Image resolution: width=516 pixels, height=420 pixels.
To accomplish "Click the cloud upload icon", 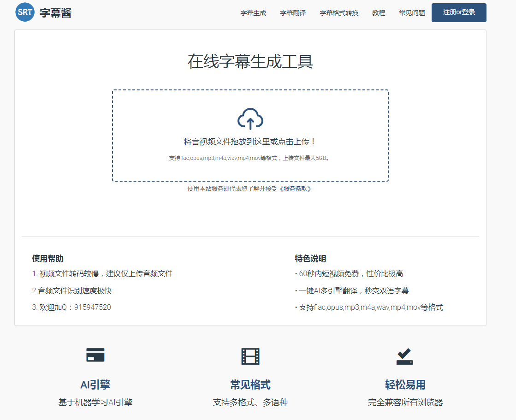I will tap(250, 119).
